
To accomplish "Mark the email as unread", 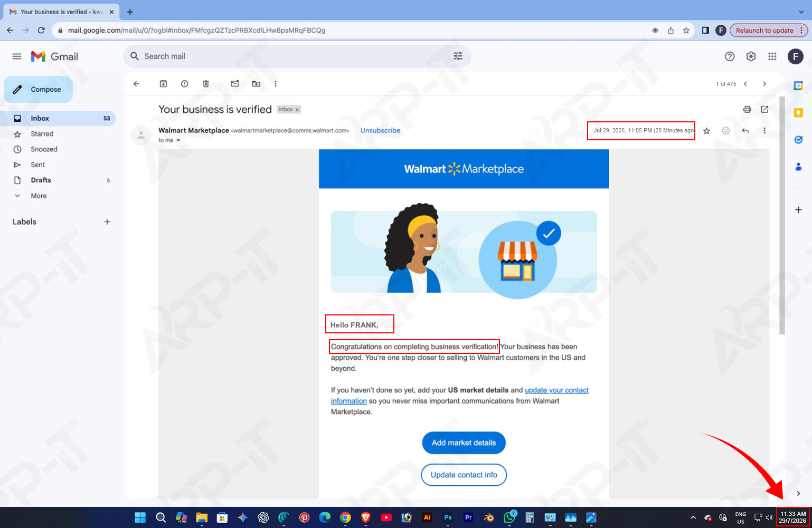I will click(235, 84).
